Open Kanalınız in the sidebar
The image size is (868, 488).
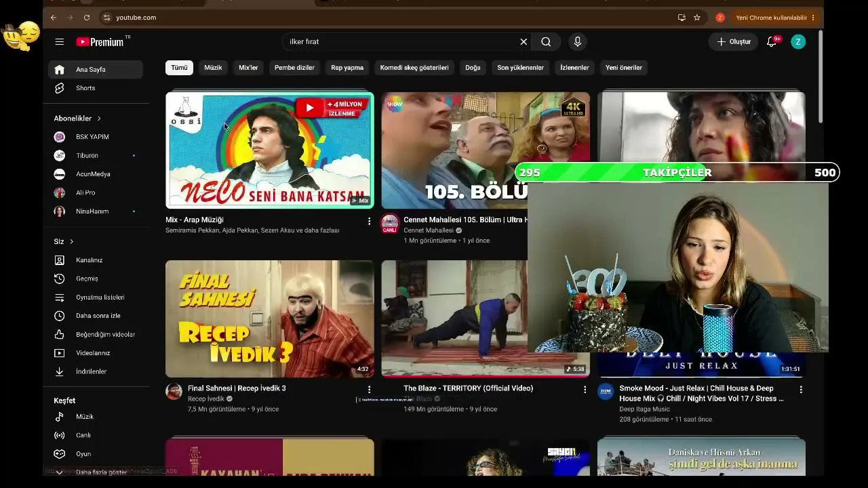[x=96, y=260]
